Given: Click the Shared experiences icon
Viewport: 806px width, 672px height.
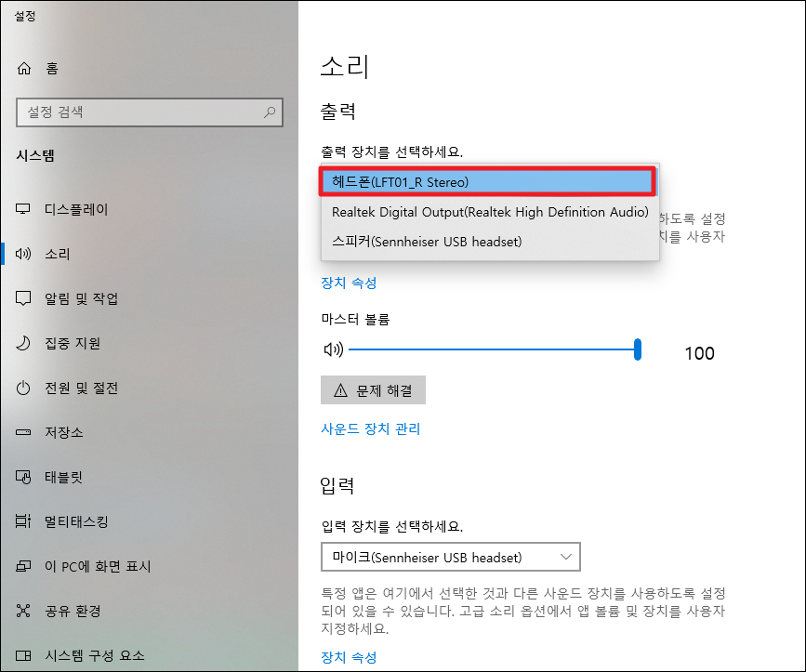Looking at the screenshot, I should 24,611.
